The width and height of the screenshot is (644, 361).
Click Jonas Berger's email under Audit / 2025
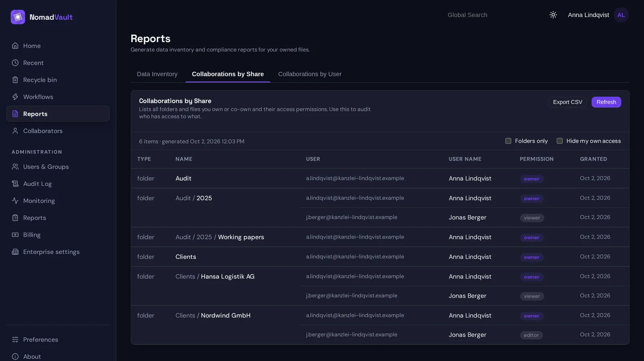tap(351, 217)
